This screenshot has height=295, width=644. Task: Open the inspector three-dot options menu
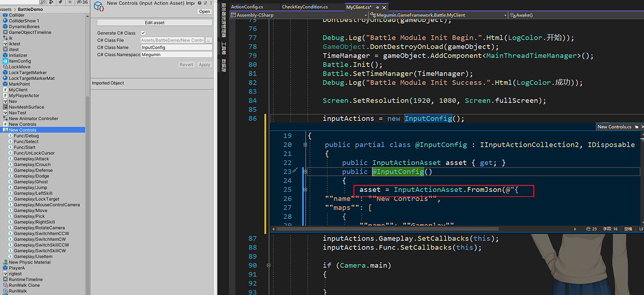(210, 3)
